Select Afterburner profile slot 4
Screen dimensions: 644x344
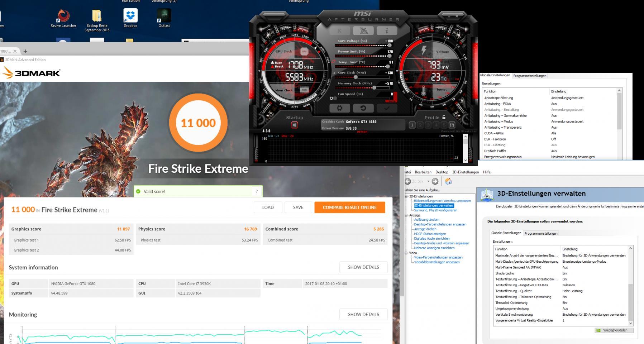[436, 125]
